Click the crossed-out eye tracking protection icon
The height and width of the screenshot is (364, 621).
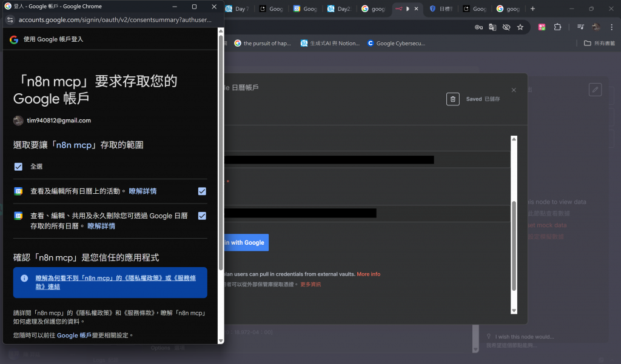506,27
